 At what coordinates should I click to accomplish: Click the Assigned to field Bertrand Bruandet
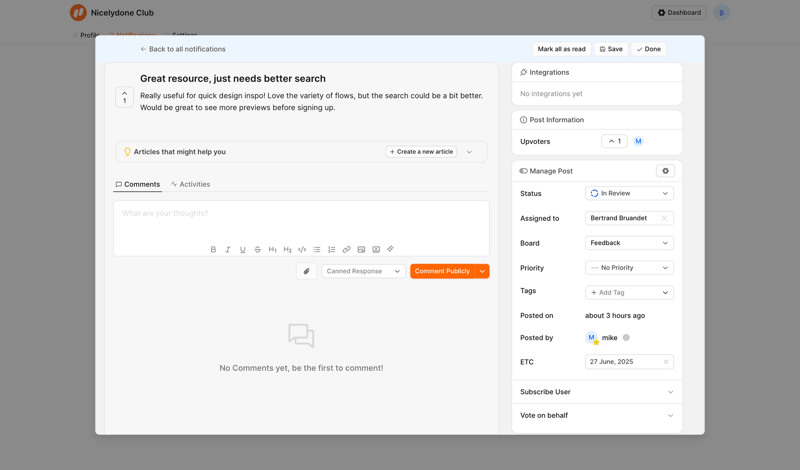[x=629, y=218]
